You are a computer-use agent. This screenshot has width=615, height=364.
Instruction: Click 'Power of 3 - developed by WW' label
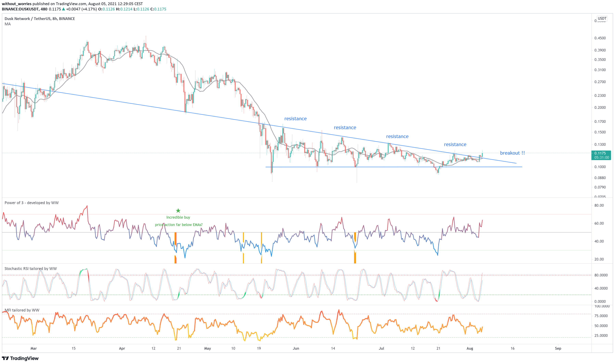[x=32, y=203]
